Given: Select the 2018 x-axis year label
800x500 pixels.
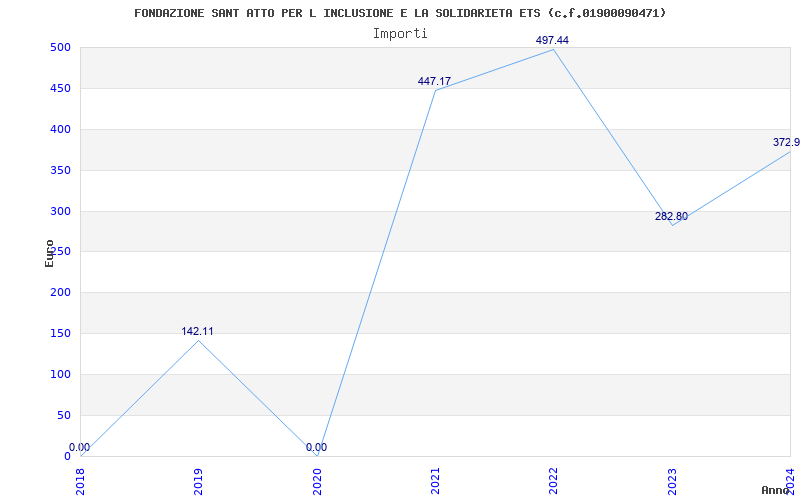Looking at the screenshot, I should pos(80,482).
